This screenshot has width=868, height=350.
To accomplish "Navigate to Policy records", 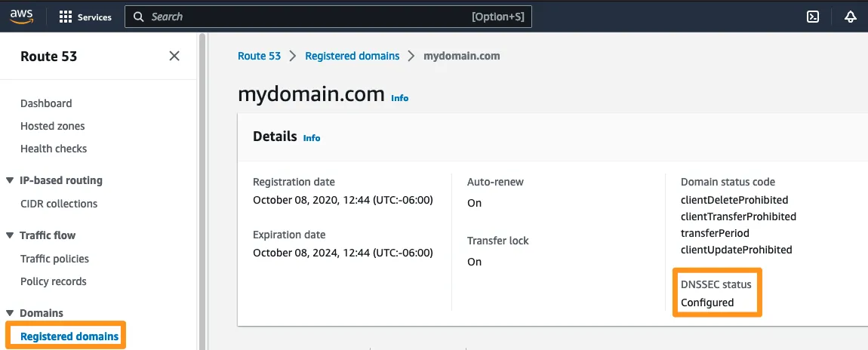I will pyautogui.click(x=54, y=281).
